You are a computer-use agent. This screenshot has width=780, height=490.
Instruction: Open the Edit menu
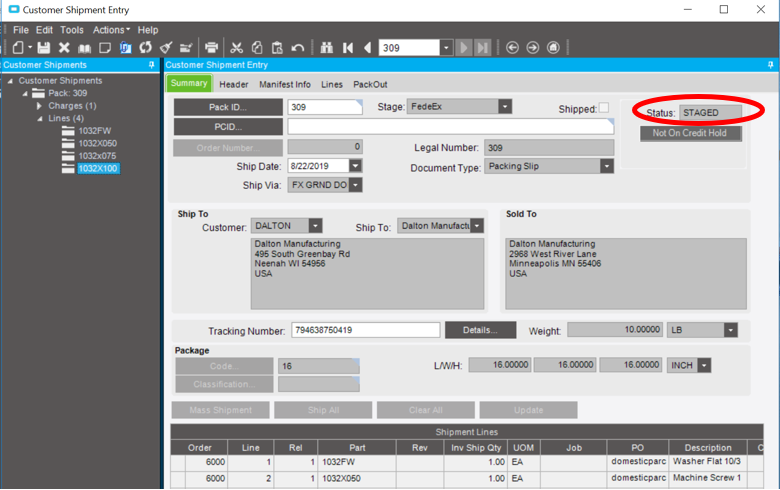(x=44, y=30)
